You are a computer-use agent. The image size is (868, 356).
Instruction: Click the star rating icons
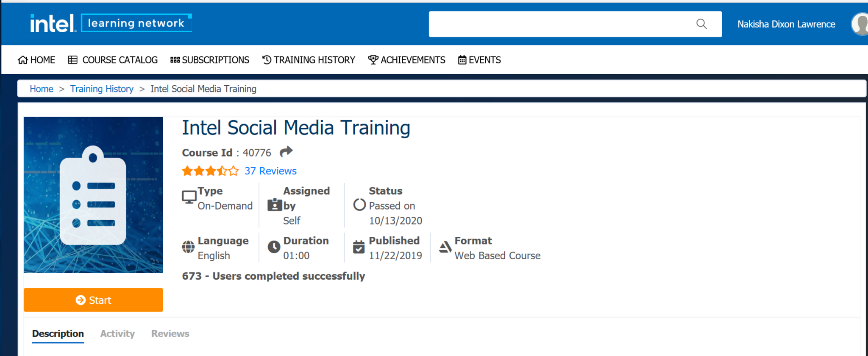click(x=210, y=171)
